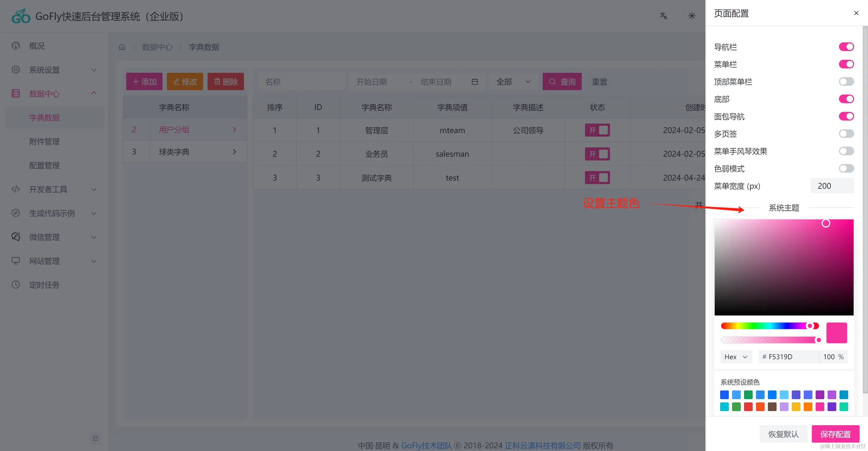
Task: Click the 菜单宽度 (px) input field
Action: coord(832,186)
